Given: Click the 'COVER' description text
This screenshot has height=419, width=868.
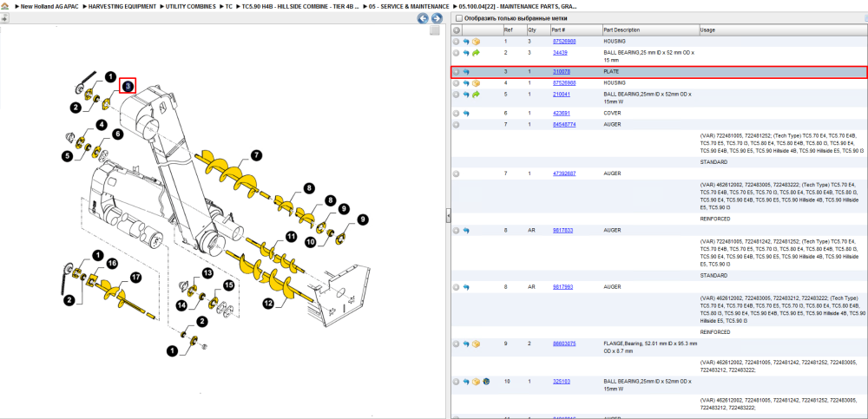Looking at the screenshot, I should coord(612,113).
